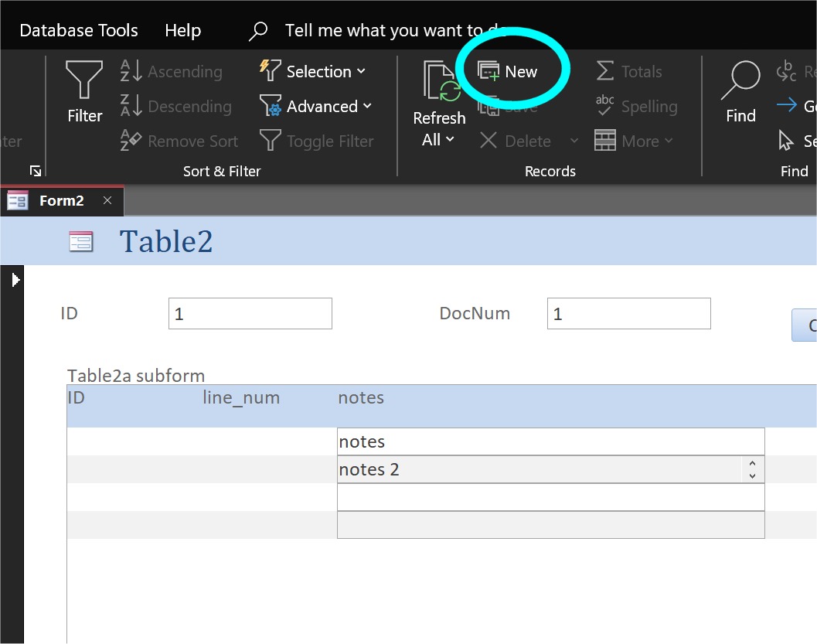Click Toggle Filter in ribbon
Screen dimensions: 817x644
point(317,141)
